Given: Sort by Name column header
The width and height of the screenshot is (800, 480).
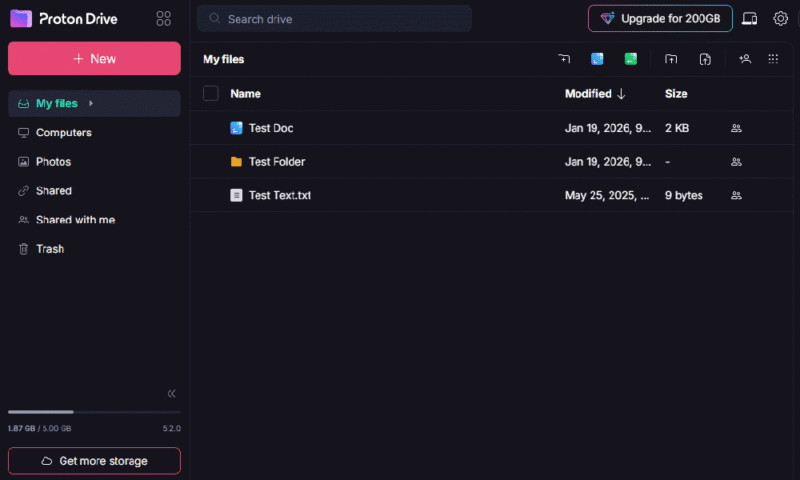Looking at the screenshot, I should point(245,94).
